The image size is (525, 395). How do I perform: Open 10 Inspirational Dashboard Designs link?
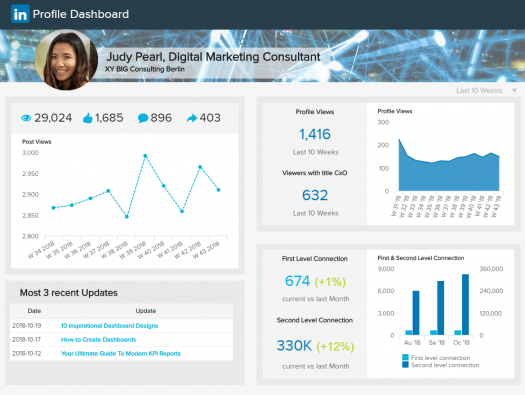109,326
